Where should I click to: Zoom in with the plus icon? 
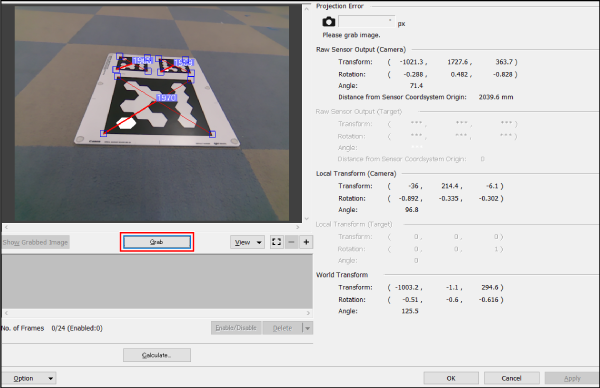306,242
